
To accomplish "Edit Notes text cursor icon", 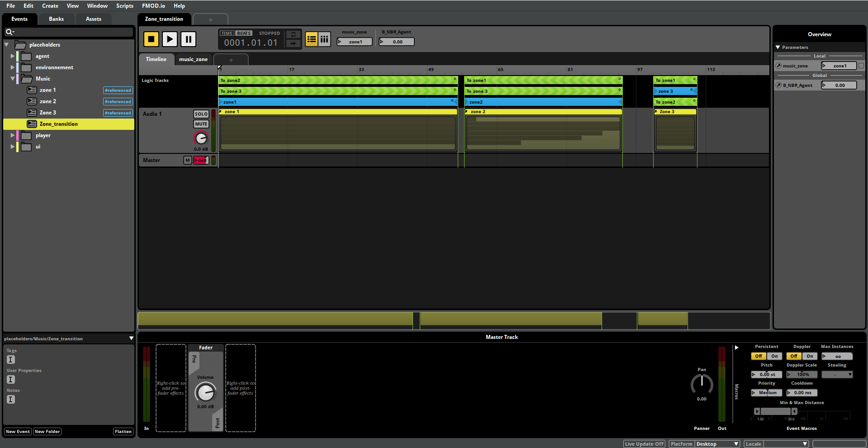I will pos(11,400).
